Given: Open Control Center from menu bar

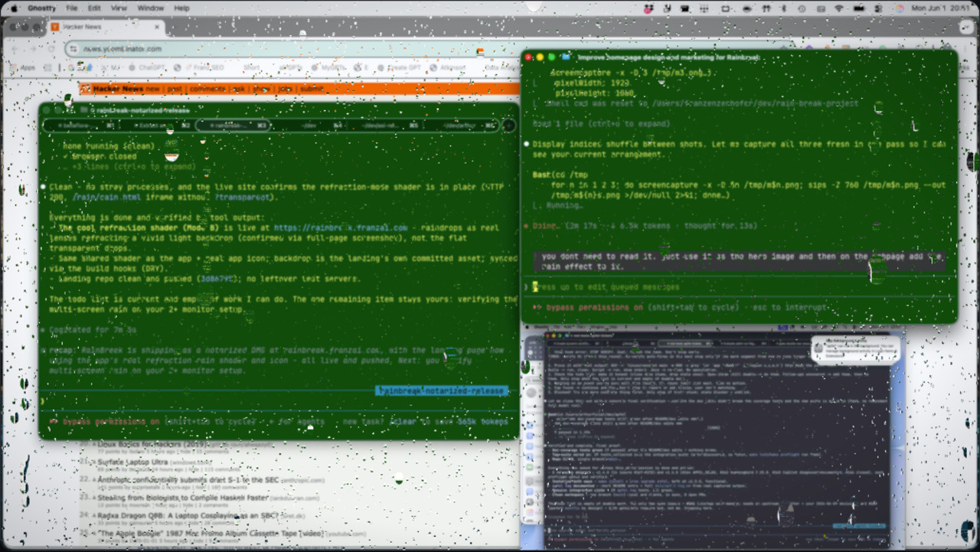Looking at the screenshot, I should point(877,8).
